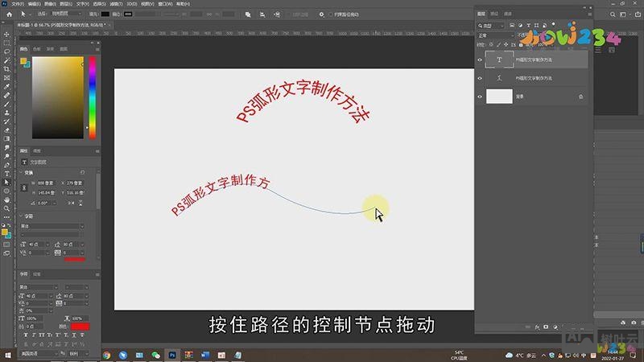Open the 锐利 anti-aliasing dropdown
This screenshot has width=644, height=362.
(x=78, y=353)
